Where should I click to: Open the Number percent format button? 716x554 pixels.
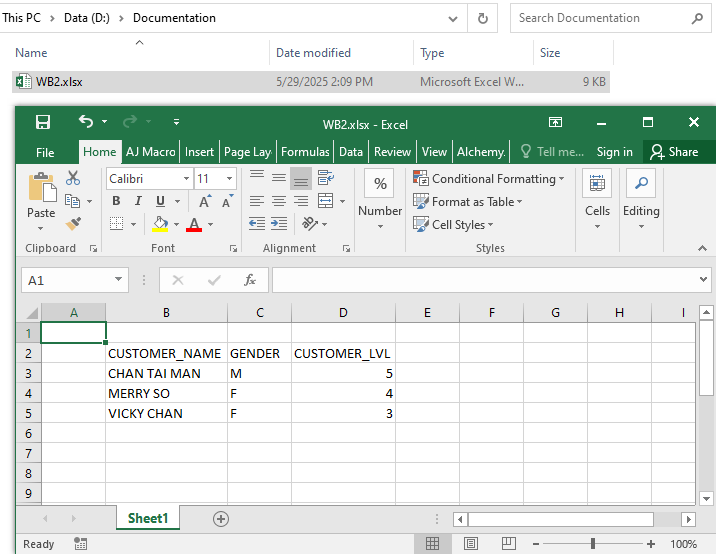380,184
